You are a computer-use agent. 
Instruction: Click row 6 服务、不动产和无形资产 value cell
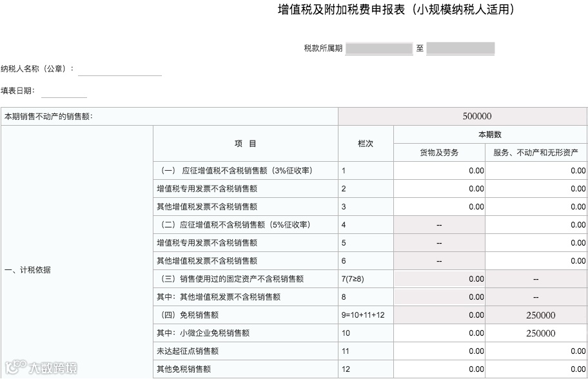536,260
